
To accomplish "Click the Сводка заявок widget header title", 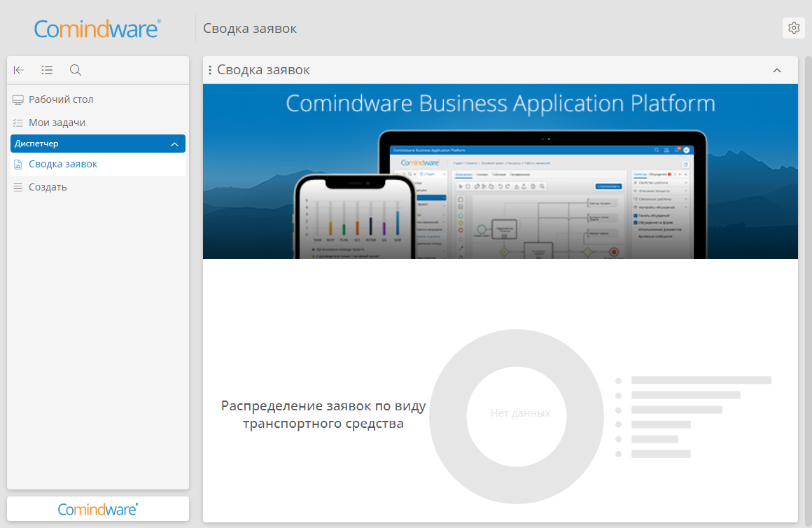I will pyautogui.click(x=263, y=70).
